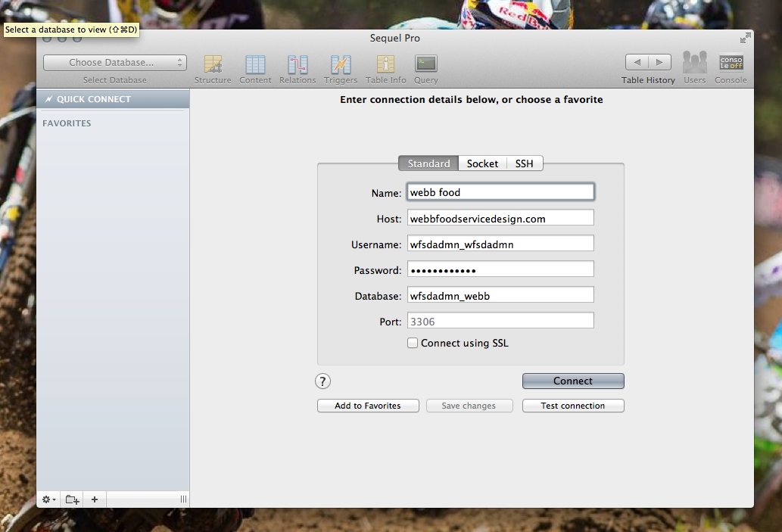Viewport: 782px width, 532px height.
Task: Click Add to Favorites button
Action: coord(368,406)
